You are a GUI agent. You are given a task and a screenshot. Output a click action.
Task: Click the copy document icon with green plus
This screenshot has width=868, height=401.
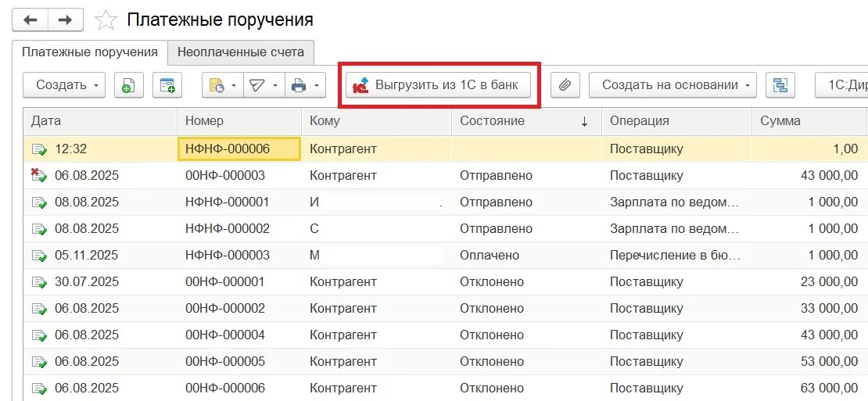(128, 85)
